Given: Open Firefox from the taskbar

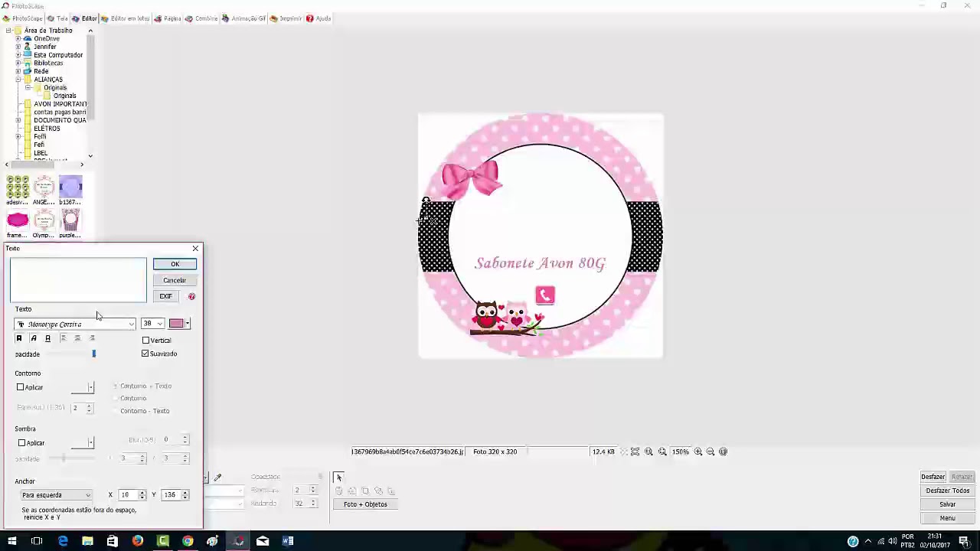Looking at the screenshot, I should pyautogui.click(x=137, y=542).
